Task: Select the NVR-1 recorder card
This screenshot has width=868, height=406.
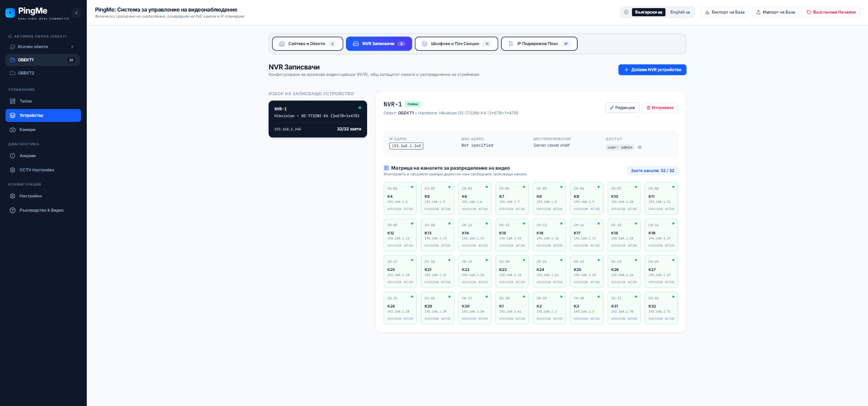Action: [318, 119]
